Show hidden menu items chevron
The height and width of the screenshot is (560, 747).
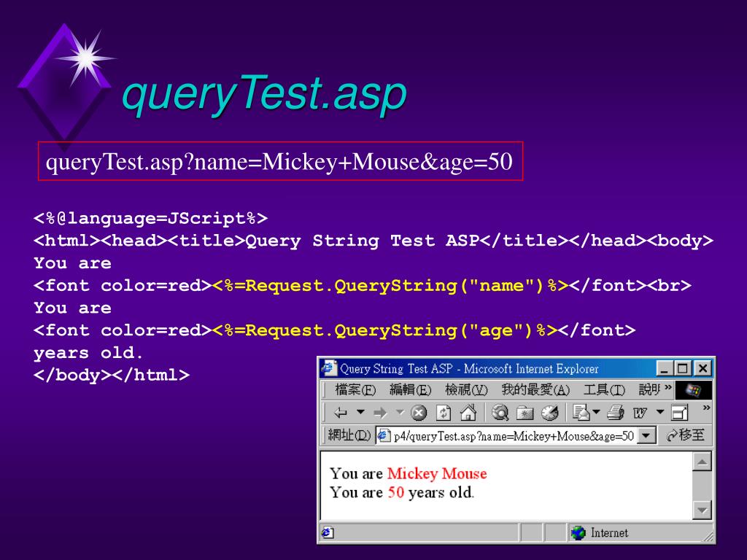[668, 386]
